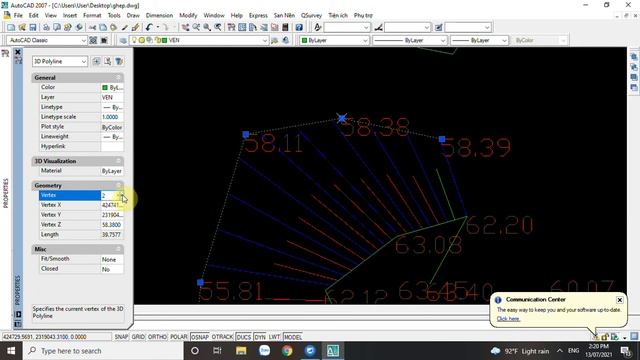Click MODEL button in status bar

293,337
